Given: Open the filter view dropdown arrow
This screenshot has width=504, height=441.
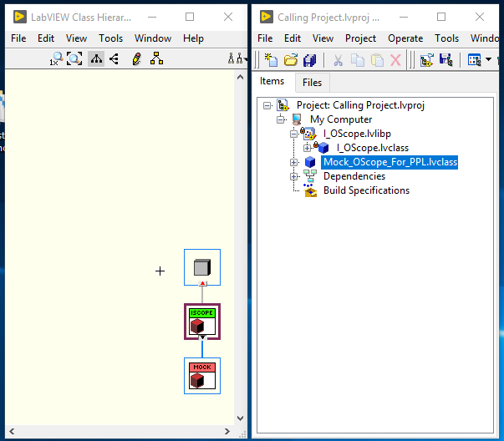Looking at the screenshot, I should [488, 59].
